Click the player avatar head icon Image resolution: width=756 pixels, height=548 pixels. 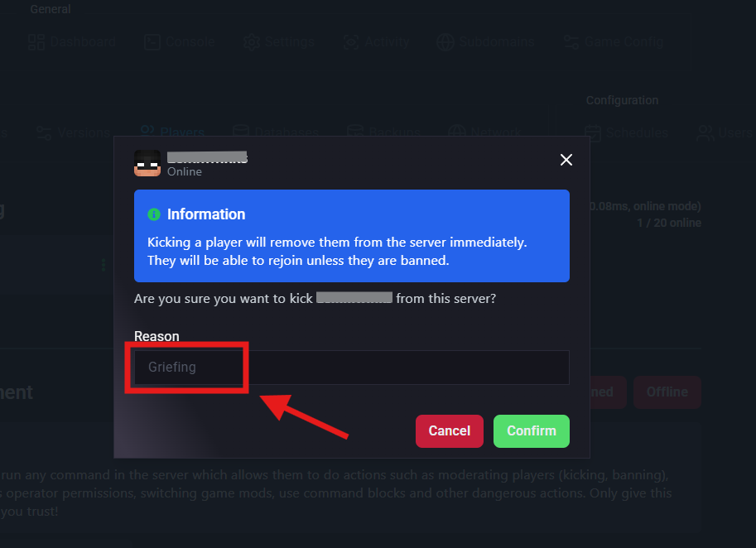tap(147, 163)
